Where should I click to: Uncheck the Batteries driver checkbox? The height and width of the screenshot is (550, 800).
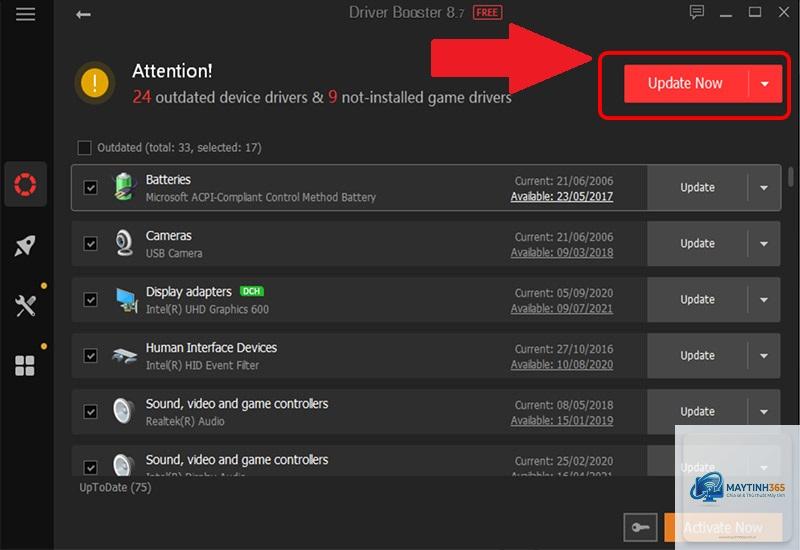(x=90, y=187)
